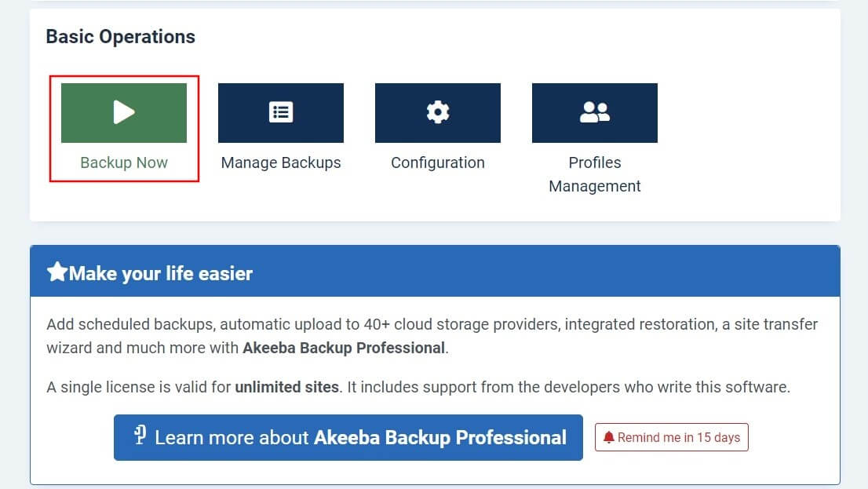Image resolution: width=868 pixels, height=489 pixels.
Task: Click the green Backup Now play icon
Action: (x=124, y=112)
